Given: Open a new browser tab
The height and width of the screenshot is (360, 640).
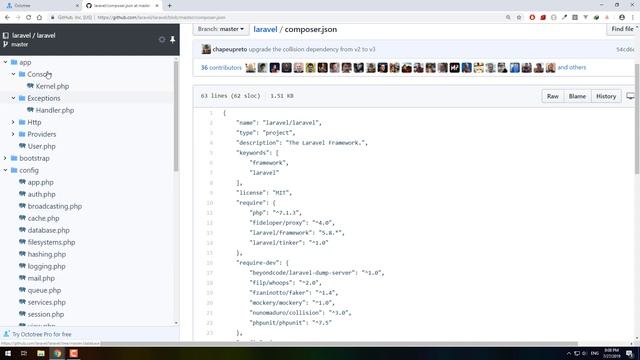Looking at the screenshot, I should click(169, 6).
